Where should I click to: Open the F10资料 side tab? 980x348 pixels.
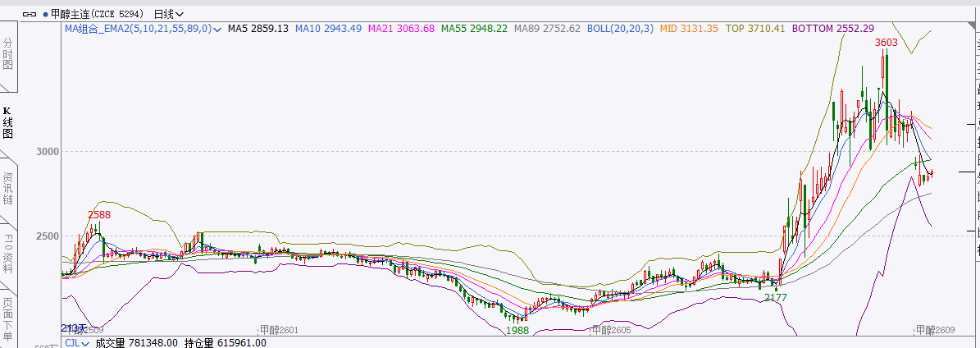(8, 254)
